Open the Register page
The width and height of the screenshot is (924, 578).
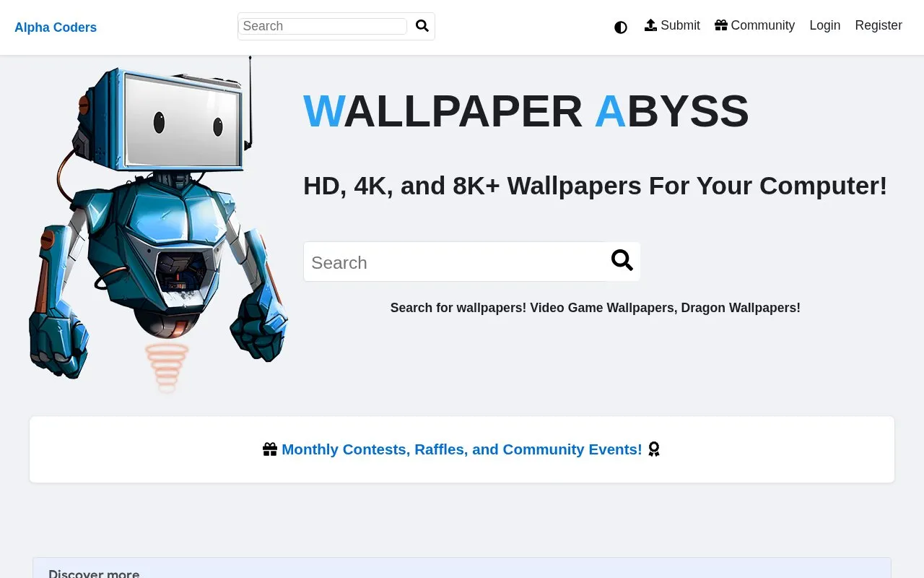[879, 25]
